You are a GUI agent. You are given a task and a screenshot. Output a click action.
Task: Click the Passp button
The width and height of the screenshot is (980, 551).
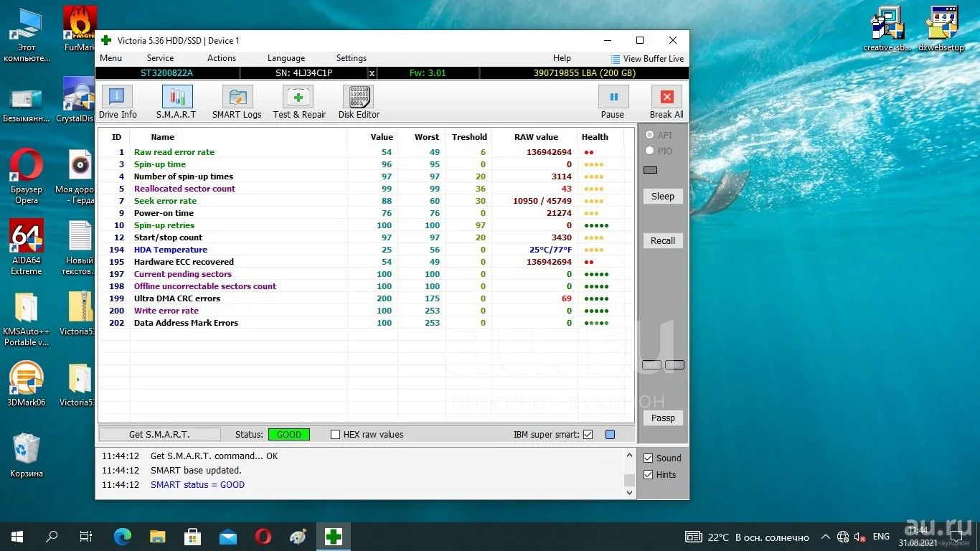663,418
